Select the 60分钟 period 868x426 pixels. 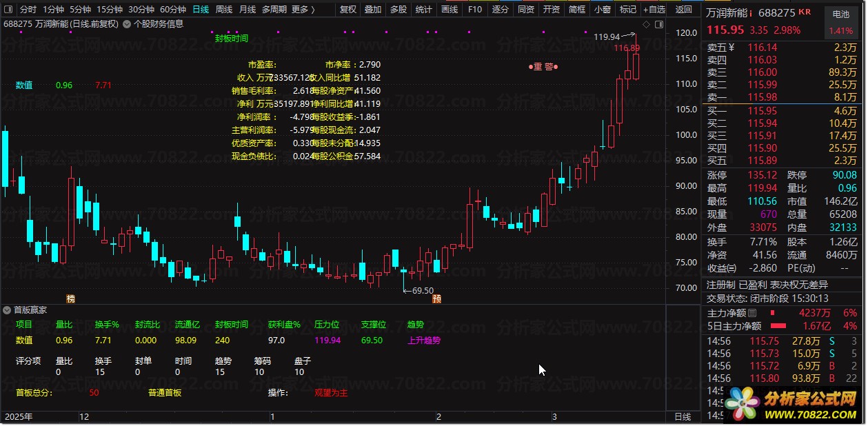point(173,10)
